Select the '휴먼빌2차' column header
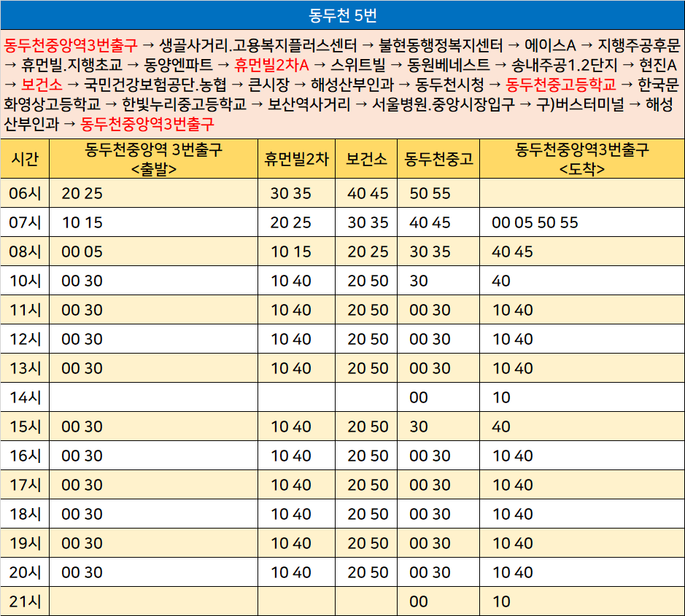The image size is (685, 616). tap(296, 158)
